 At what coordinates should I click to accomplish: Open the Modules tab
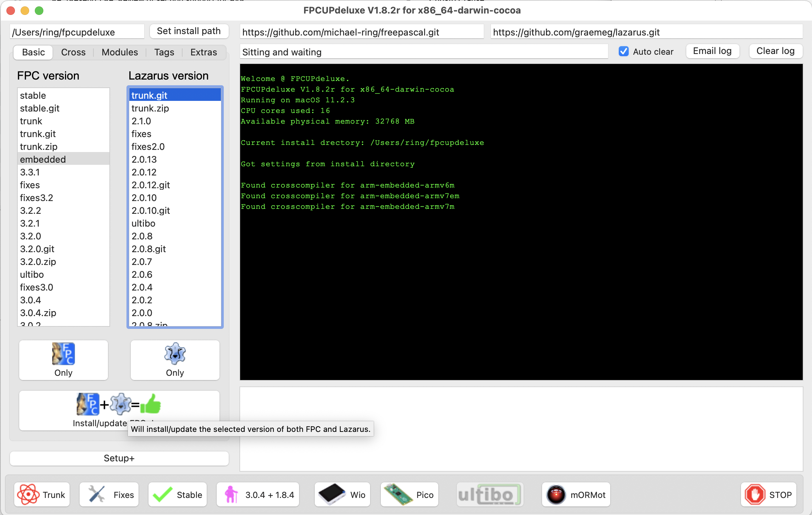tap(120, 52)
